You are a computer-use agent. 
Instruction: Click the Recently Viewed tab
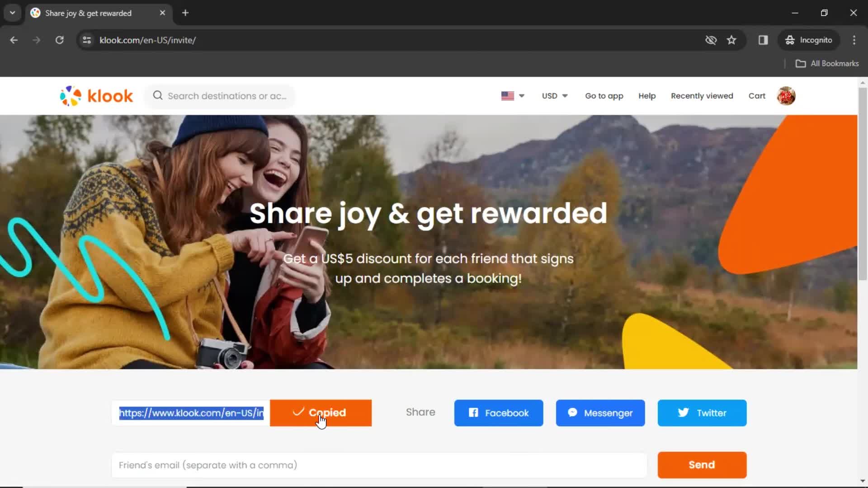point(702,95)
